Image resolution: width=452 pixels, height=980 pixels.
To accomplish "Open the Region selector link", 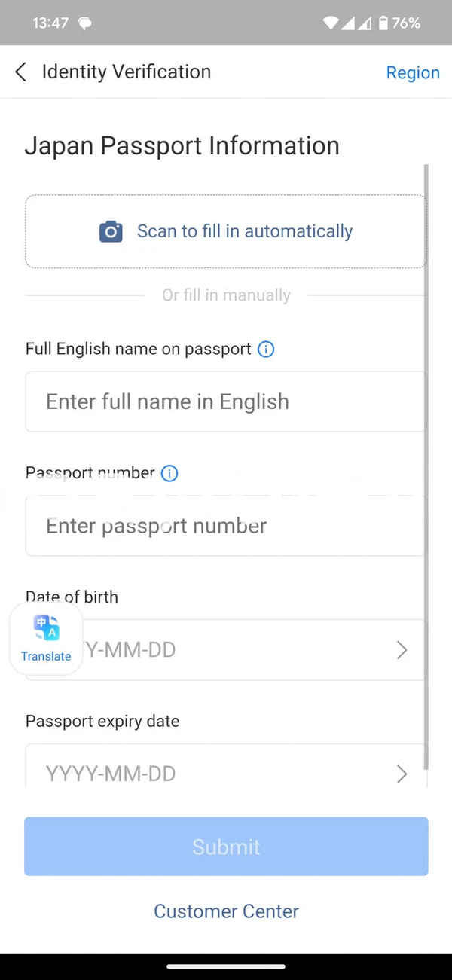I will [413, 72].
